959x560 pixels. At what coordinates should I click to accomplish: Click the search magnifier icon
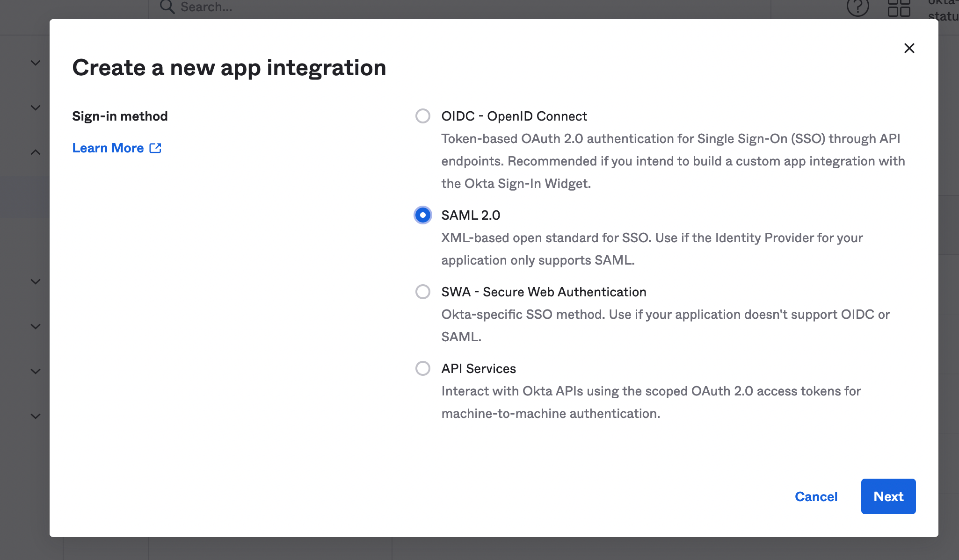tap(167, 7)
